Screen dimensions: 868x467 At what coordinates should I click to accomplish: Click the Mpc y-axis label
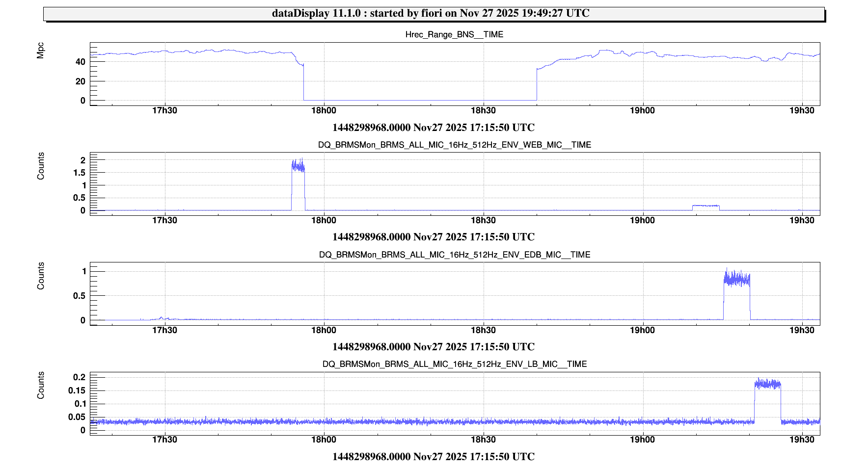click(40, 51)
